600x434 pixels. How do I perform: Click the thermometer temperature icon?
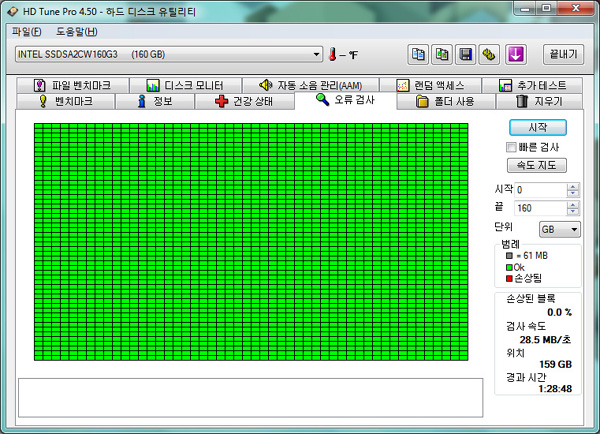[333, 55]
